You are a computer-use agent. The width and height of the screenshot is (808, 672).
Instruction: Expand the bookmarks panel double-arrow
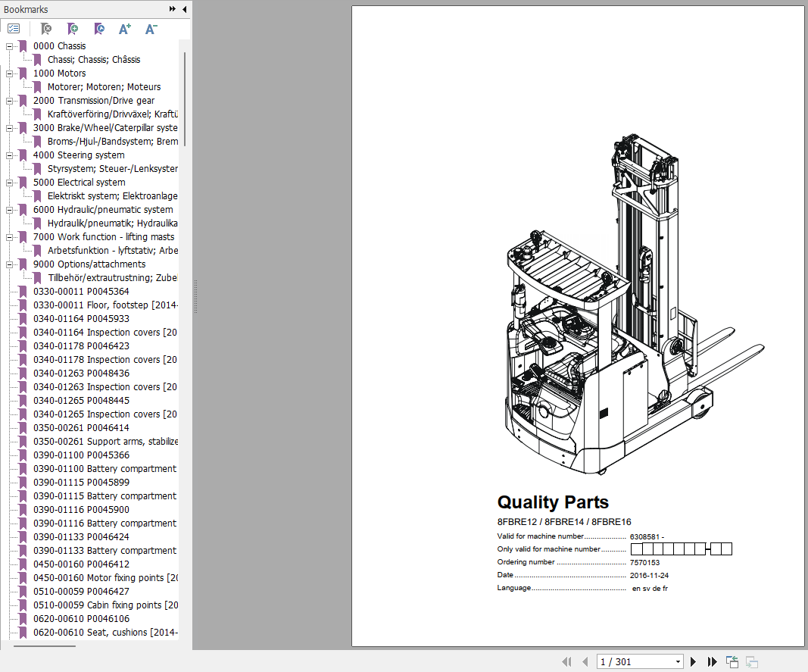pos(172,9)
